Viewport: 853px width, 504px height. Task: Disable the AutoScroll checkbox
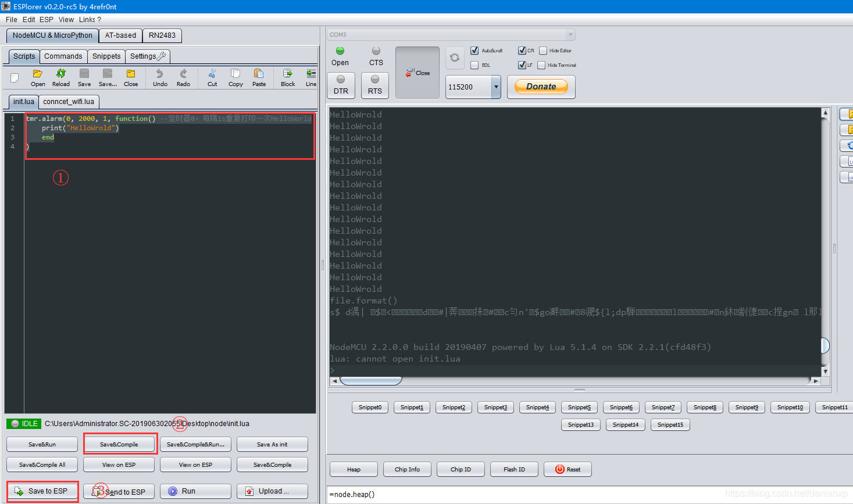point(474,51)
